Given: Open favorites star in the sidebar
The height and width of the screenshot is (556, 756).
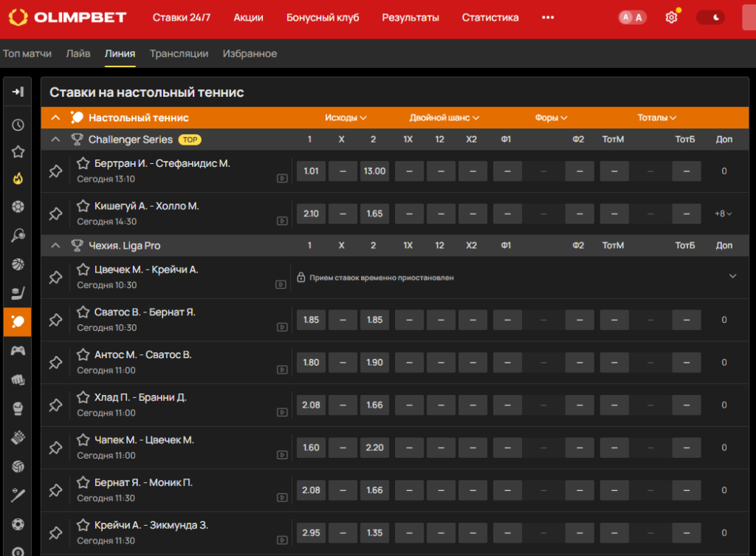Looking at the screenshot, I should 18,152.
